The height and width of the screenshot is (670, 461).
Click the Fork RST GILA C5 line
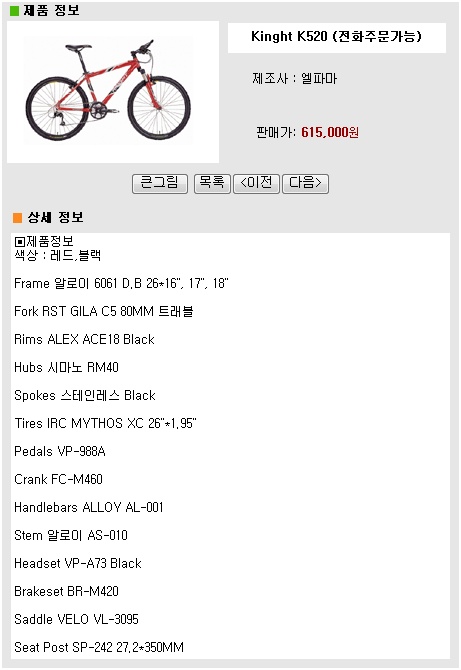(104, 311)
